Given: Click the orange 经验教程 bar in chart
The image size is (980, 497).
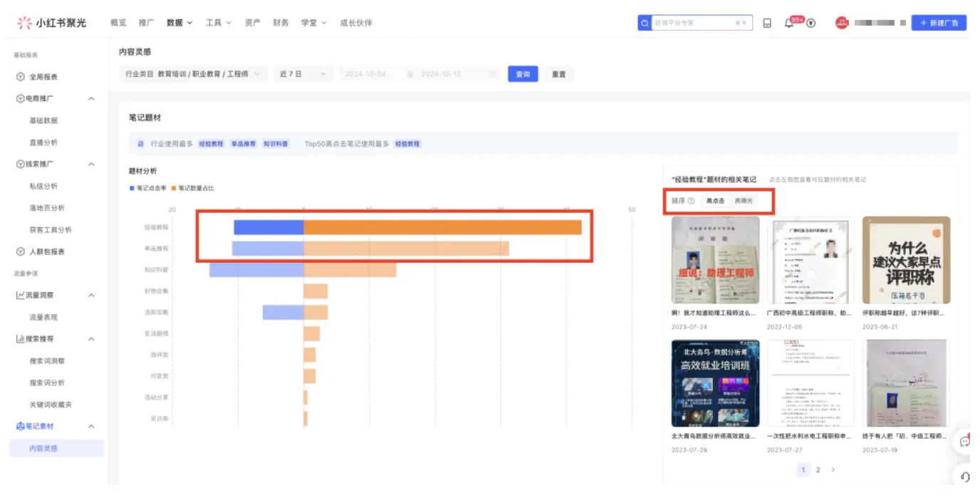Looking at the screenshot, I should point(442,227).
